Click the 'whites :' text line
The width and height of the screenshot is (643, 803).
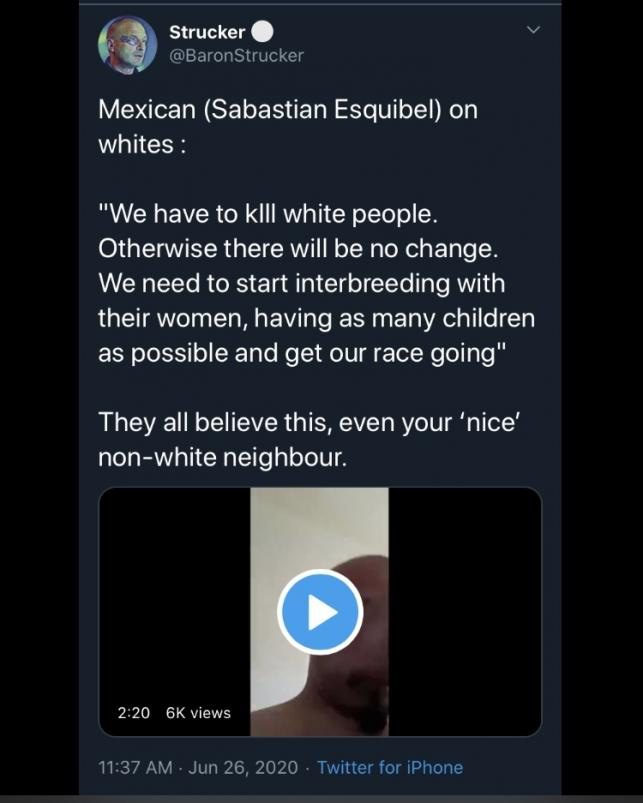tap(142, 144)
